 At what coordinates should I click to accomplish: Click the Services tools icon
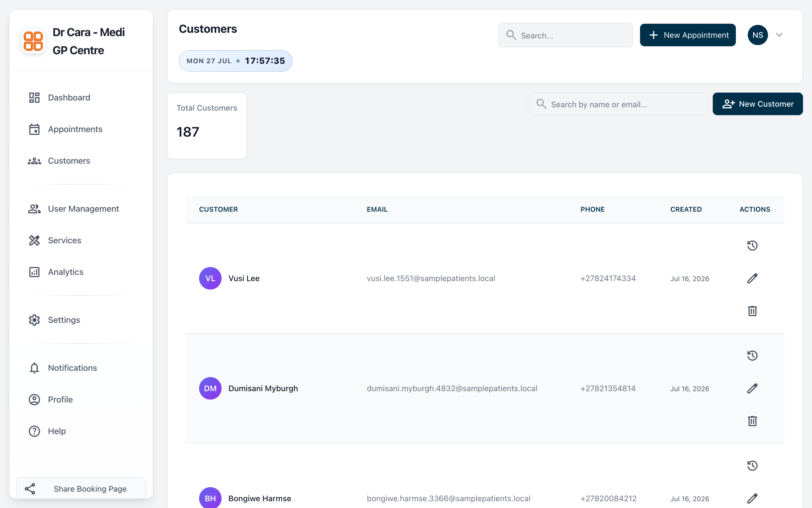(x=34, y=240)
